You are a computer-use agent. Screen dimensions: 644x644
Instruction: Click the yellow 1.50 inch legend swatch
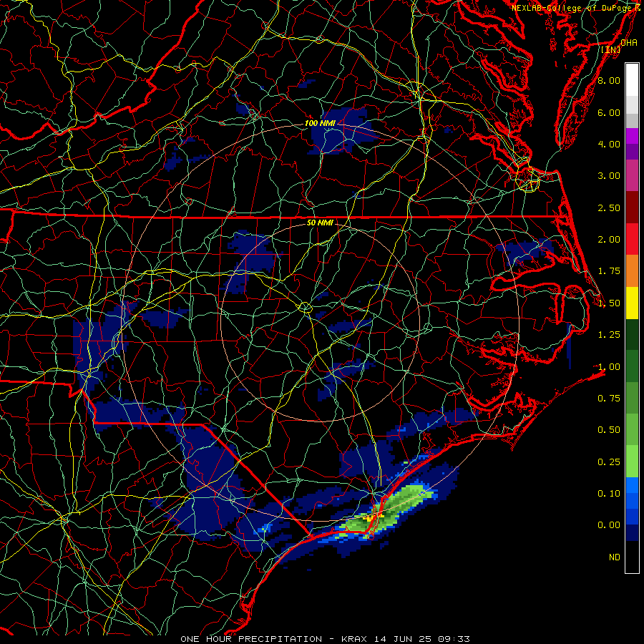tap(632, 303)
